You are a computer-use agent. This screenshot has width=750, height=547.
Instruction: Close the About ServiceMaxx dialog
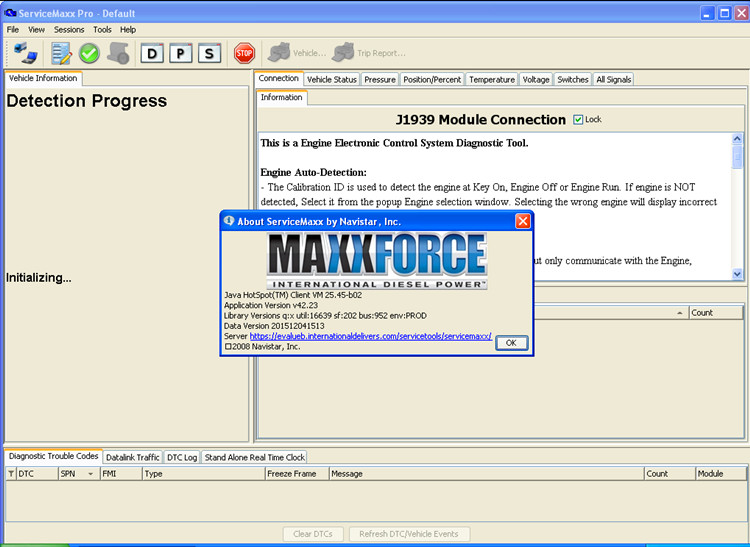pyautogui.click(x=523, y=221)
